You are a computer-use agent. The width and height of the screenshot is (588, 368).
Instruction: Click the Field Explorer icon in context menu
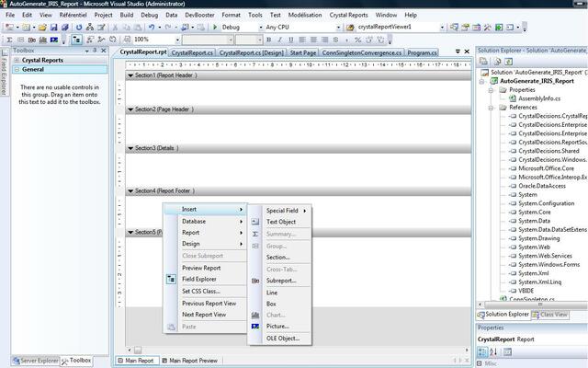[x=171, y=279]
